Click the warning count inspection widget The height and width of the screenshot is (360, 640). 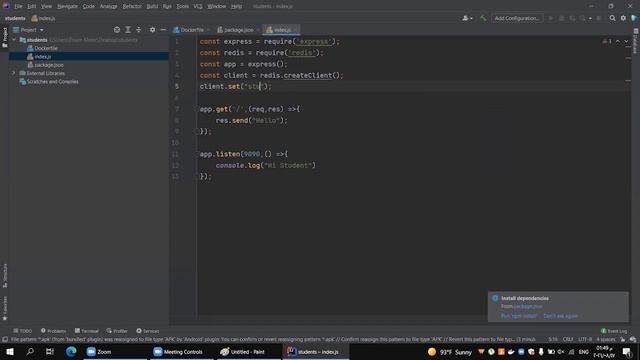pyautogui.click(x=607, y=41)
